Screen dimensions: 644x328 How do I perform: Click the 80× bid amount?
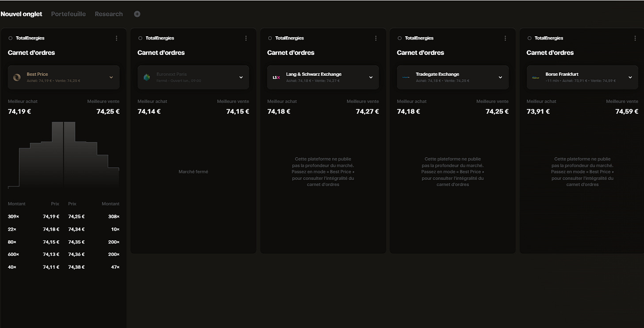click(12, 242)
